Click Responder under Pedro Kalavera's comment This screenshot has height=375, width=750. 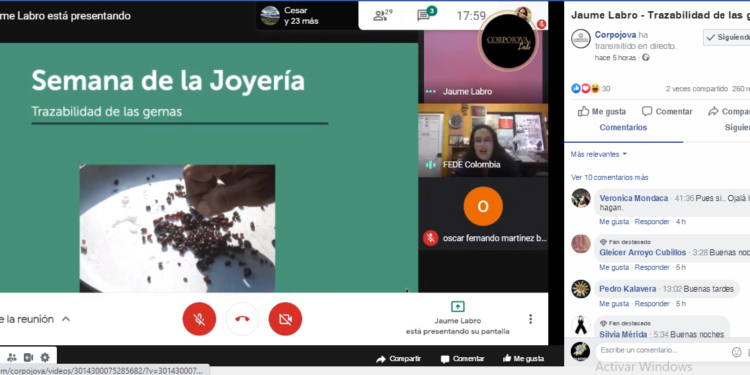tap(652, 304)
